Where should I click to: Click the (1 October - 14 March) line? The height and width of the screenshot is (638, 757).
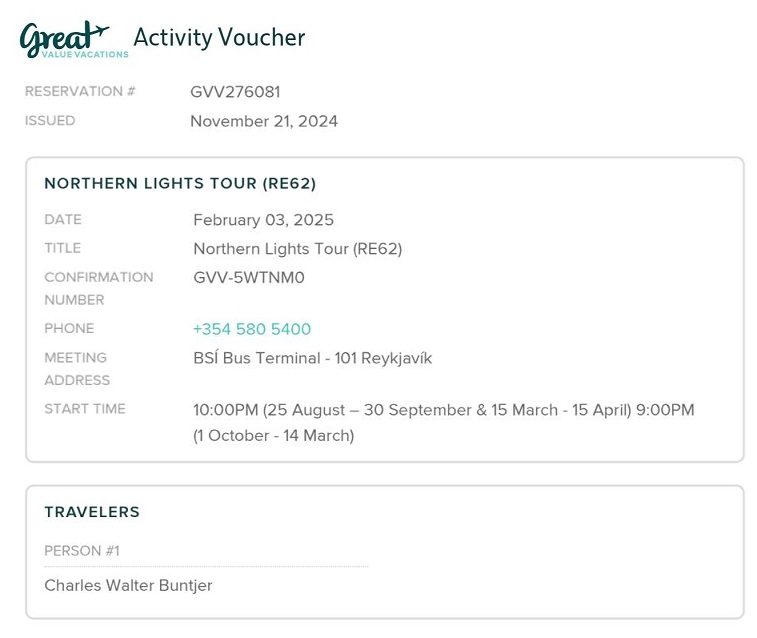(274, 436)
